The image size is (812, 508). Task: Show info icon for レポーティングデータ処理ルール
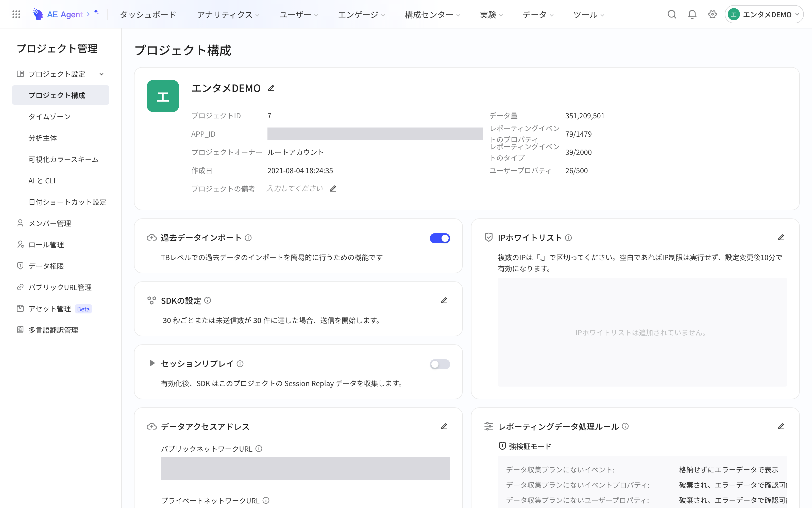coord(625,426)
